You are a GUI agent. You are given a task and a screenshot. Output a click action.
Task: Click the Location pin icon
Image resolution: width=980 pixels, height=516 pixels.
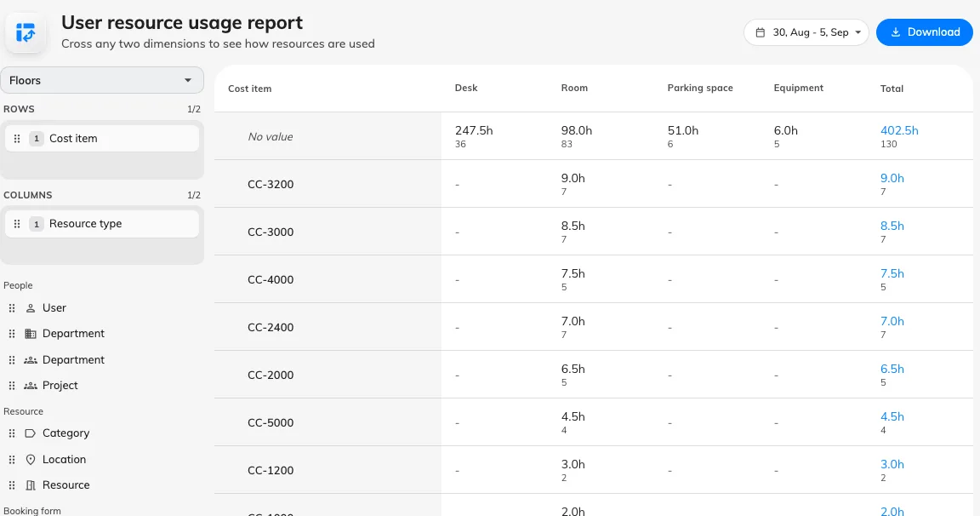point(30,459)
